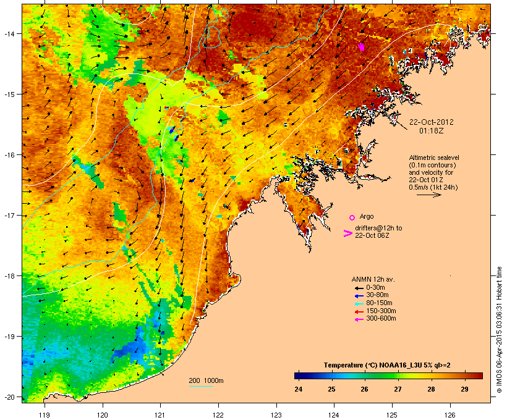This screenshot has width=507, height=420.
Task: Click the cold blue water patch near 120.5E 19S
Action: click(132, 347)
